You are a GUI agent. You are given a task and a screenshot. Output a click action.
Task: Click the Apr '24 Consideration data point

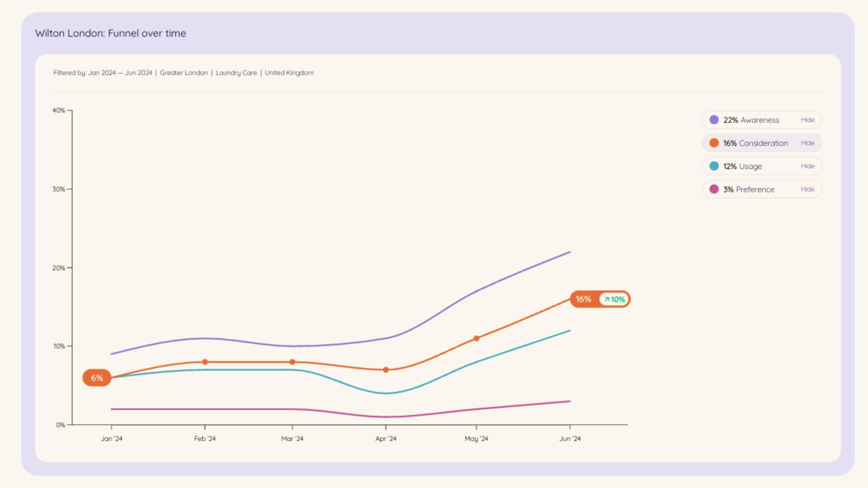coord(386,370)
